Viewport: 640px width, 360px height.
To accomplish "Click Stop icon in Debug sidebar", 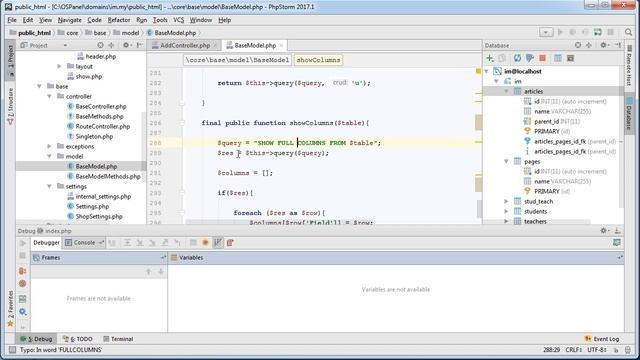I will (x=22, y=256).
